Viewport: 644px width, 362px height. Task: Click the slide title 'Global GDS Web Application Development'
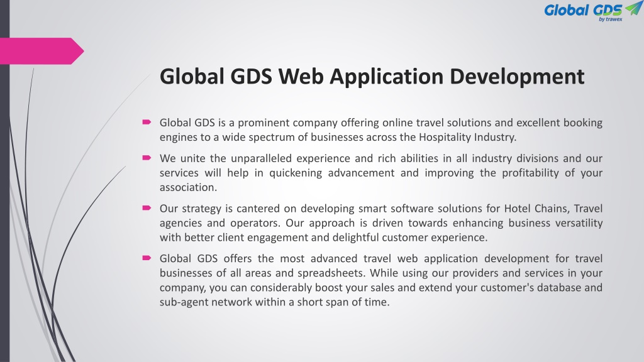tap(372, 77)
